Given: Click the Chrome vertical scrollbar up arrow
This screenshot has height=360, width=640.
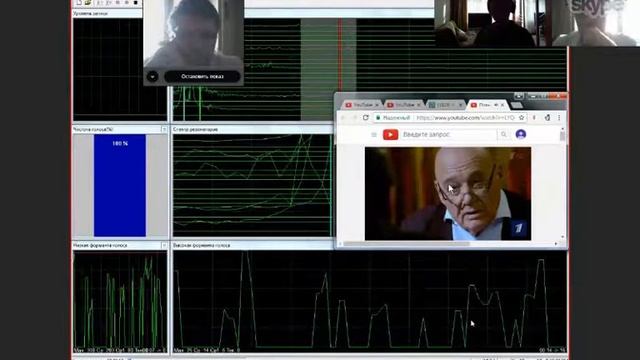Looking at the screenshot, I should 562,129.
